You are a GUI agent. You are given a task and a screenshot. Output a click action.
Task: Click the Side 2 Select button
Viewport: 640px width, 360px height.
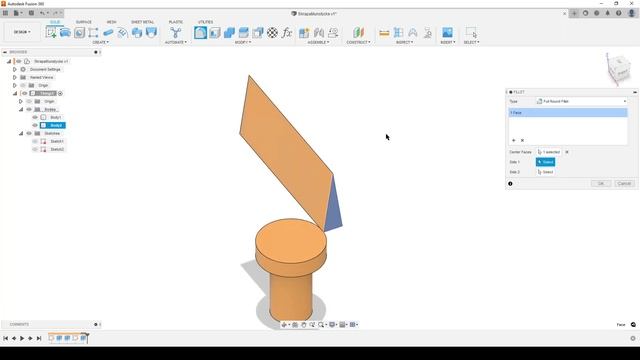tap(545, 172)
